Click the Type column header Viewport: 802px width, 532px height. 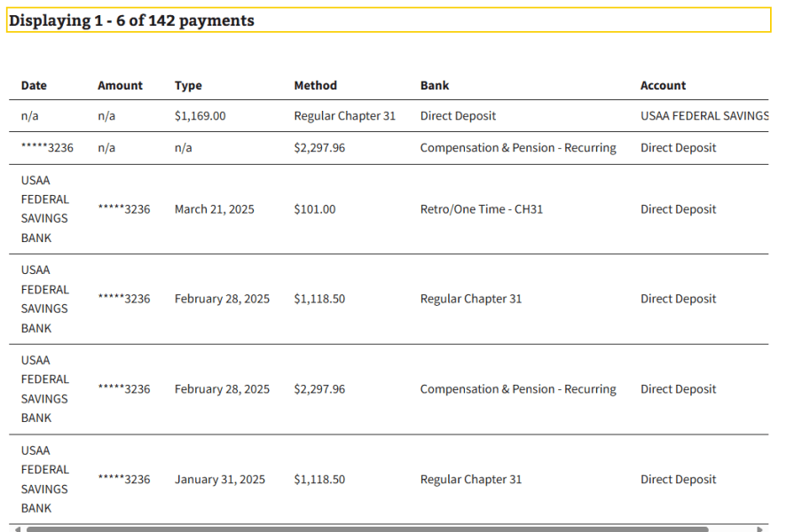(188, 85)
